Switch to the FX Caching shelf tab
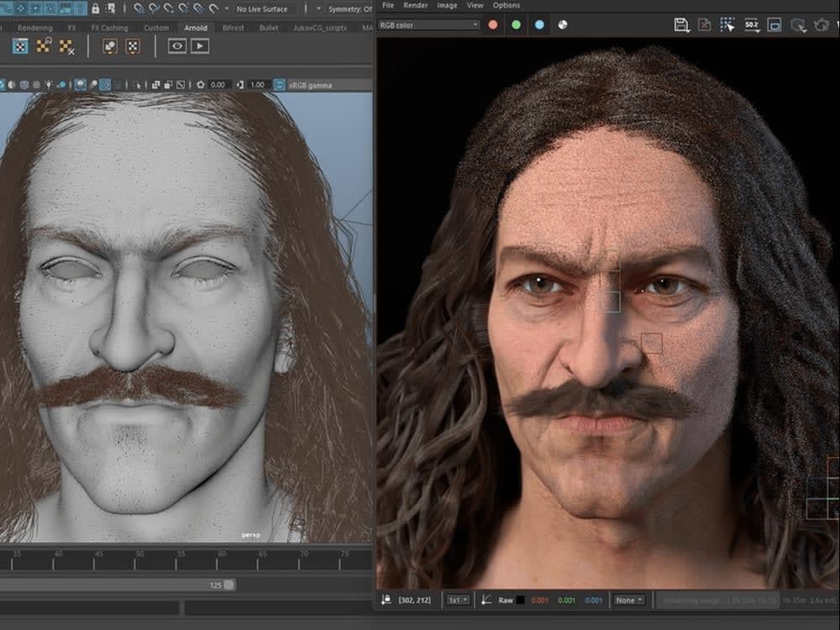 [x=109, y=28]
